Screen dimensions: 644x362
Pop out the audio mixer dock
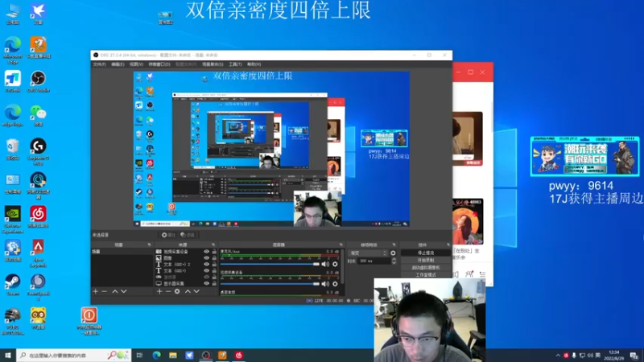coord(341,245)
